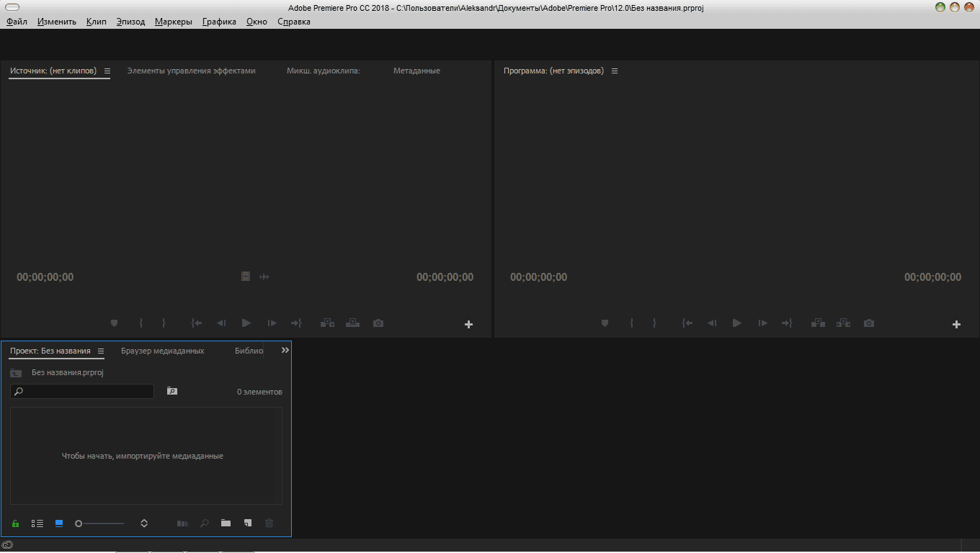This screenshot has width=980, height=553.
Task: Click Add Marker icon in Source monitor
Action: point(114,324)
